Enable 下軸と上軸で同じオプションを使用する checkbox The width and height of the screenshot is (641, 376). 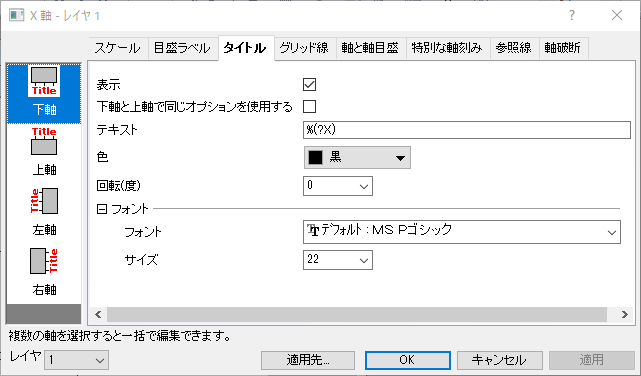point(309,107)
